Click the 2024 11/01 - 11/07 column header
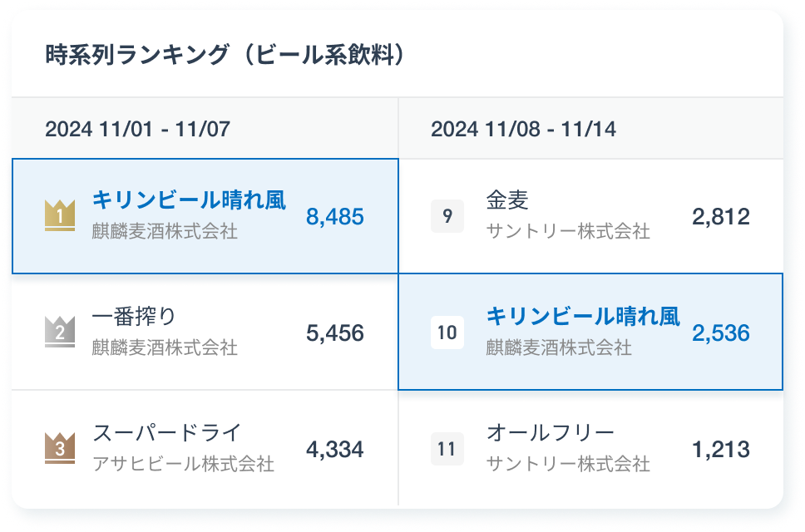 coord(137,129)
